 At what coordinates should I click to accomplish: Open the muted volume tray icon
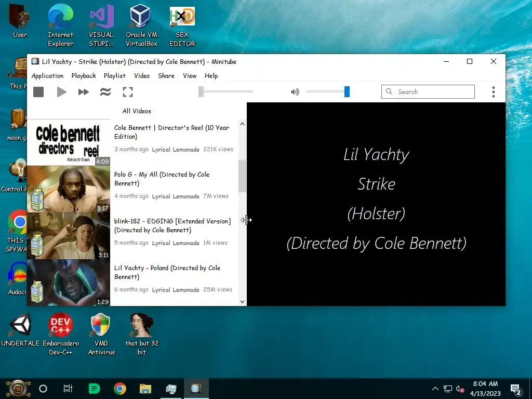pyautogui.click(x=460, y=389)
